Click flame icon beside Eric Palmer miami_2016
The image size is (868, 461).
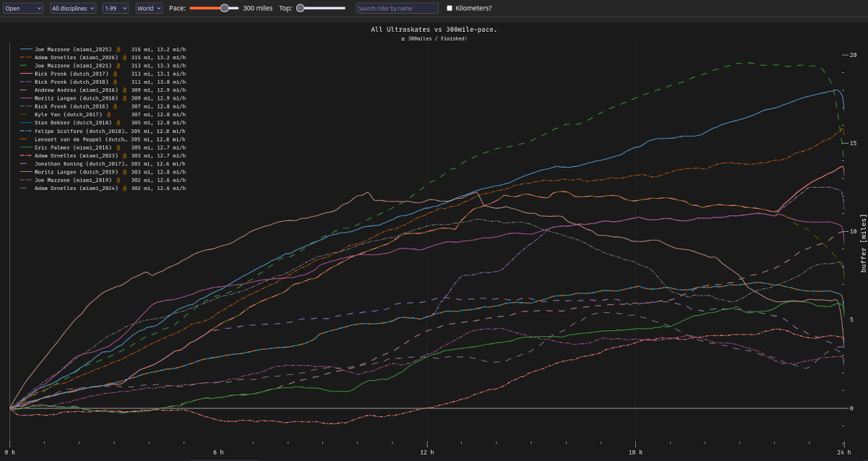coord(118,147)
